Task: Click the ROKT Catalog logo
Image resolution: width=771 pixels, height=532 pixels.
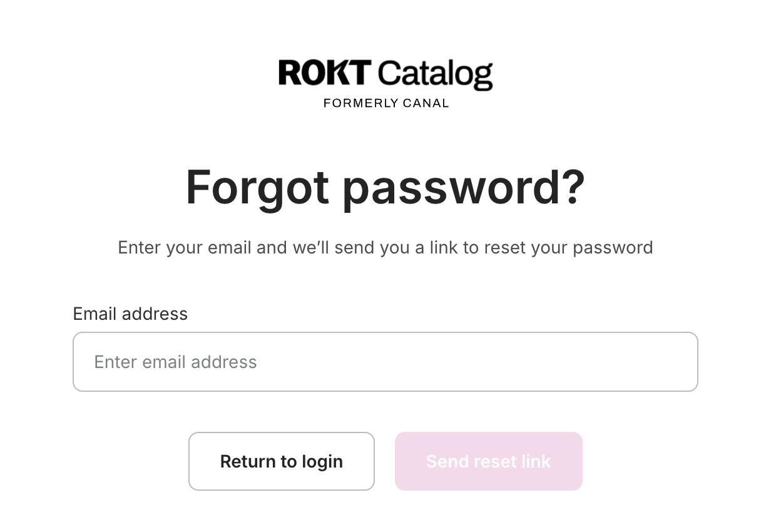Action: point(385,84)
